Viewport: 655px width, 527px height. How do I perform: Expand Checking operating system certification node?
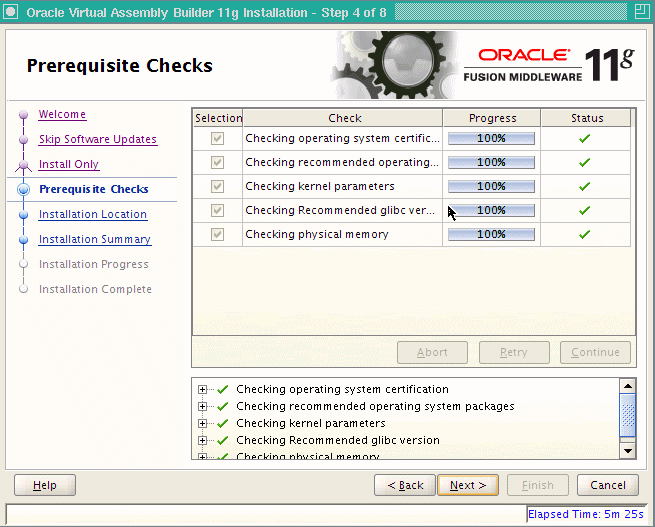pyautogui.click(x=203, y=389)
